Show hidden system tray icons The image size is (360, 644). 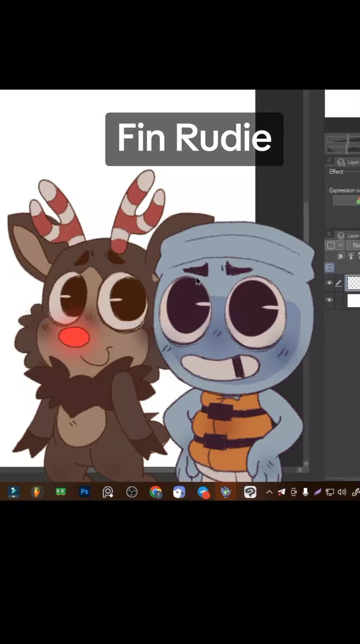point(269,492)
